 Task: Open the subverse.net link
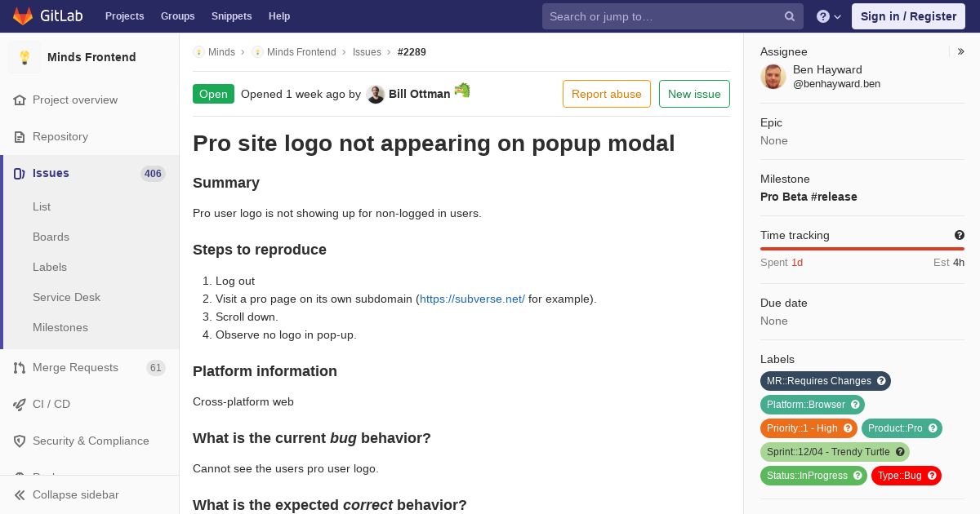472,299
